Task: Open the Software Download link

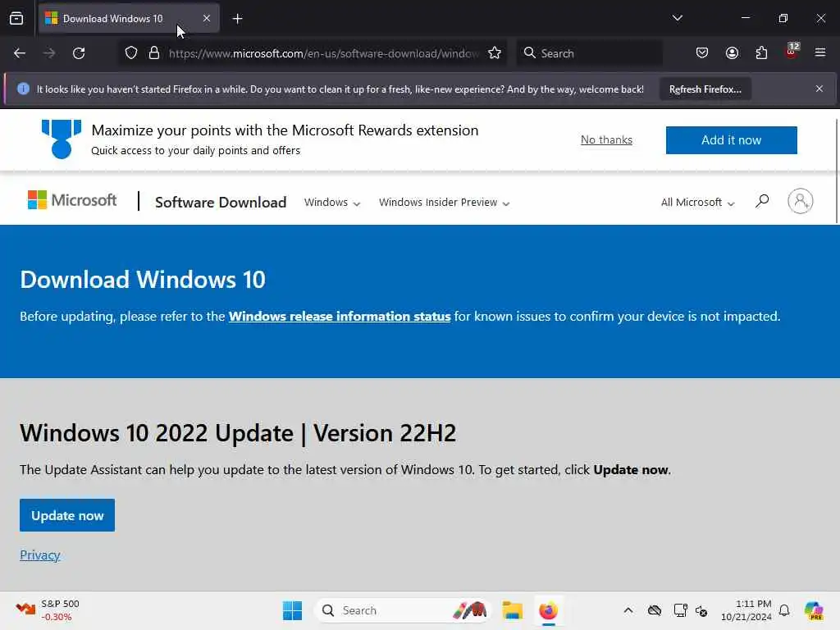Action: point(221,203)
